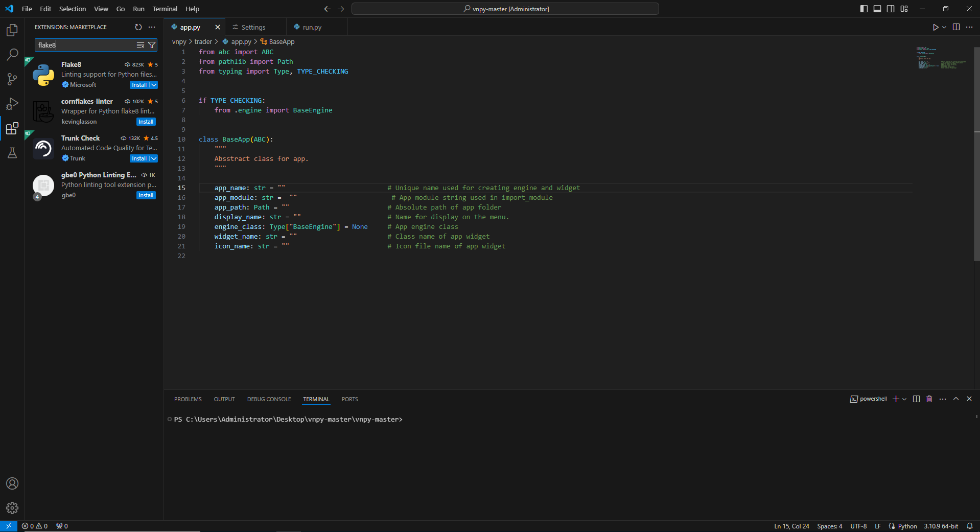Open Source Control view
The image size is (980, 532).
click(12, 79)
